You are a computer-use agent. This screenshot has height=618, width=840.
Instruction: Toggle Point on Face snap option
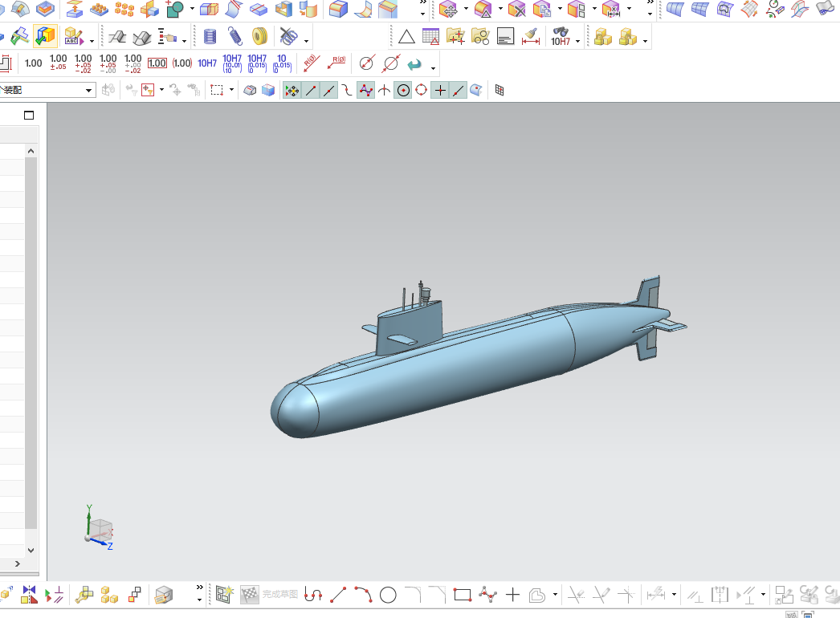click(x=476, y=91)
